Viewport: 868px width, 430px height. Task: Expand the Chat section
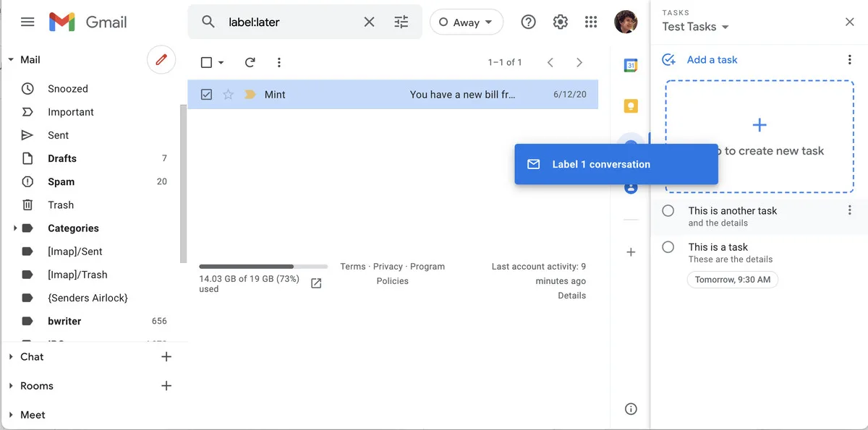coord(11,357)
